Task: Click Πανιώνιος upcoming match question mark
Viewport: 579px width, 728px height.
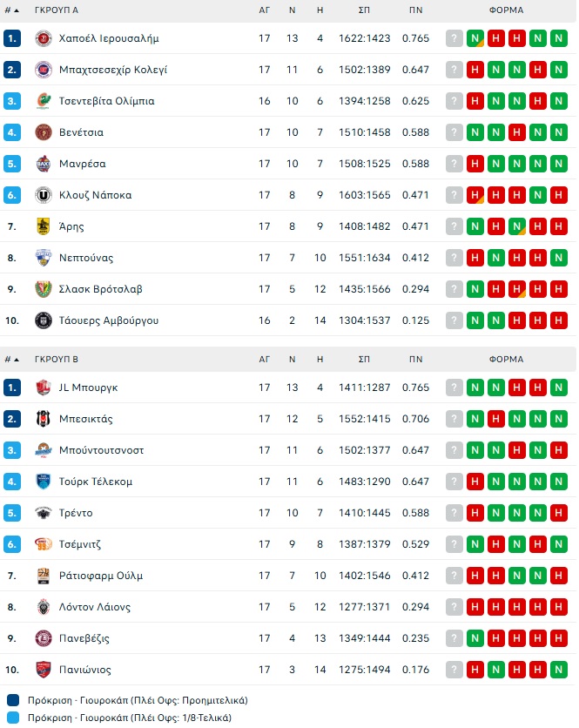Action: (x=454, y=670)
